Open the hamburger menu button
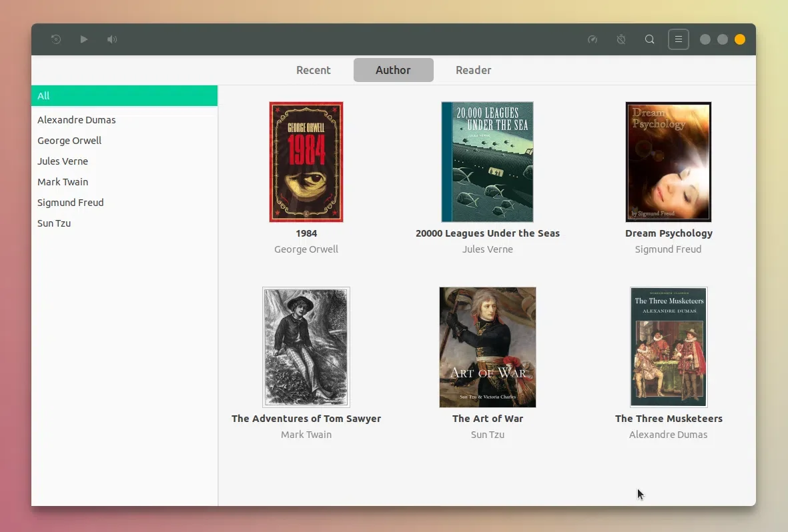 click(679, 39)
